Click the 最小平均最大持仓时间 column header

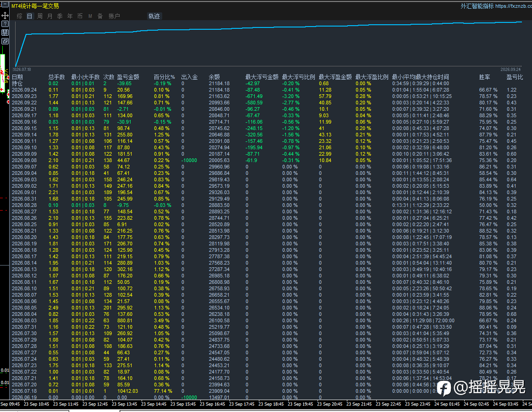pyautogui.click(x=420, y=77)
